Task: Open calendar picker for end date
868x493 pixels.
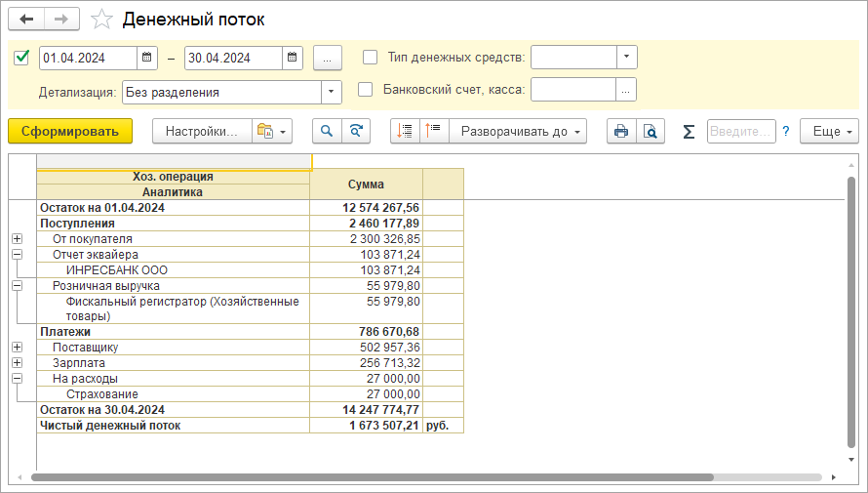Action: point(292,58)
